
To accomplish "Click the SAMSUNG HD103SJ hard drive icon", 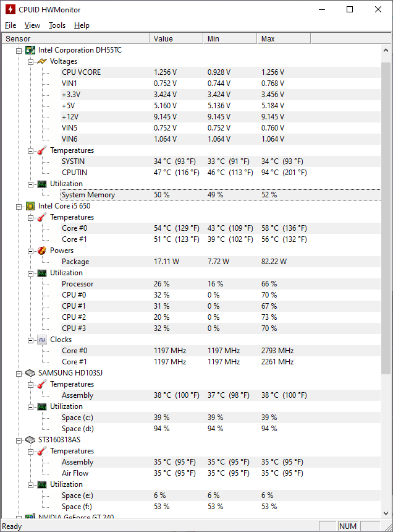I will point(30,373).
